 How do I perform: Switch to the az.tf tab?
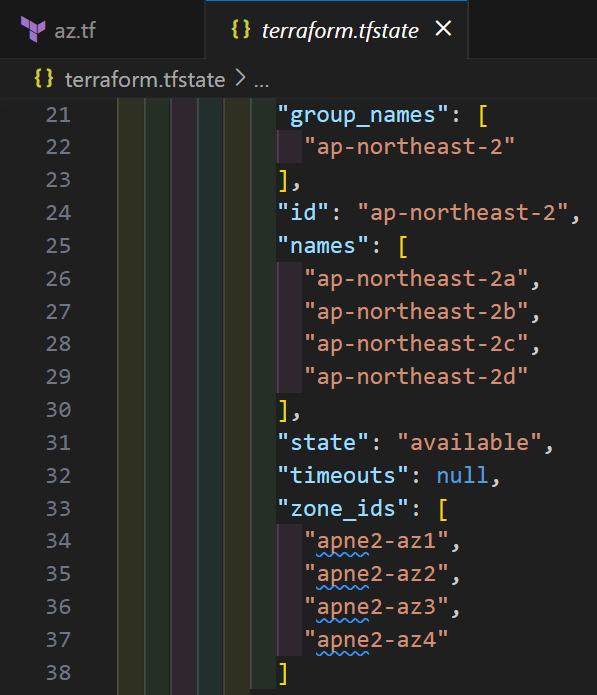point(102,30)
